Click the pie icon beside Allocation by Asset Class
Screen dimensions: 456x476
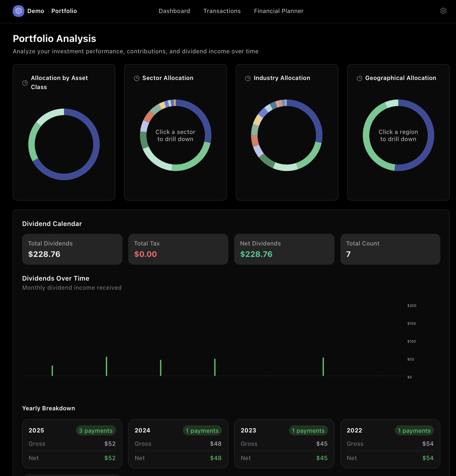(25, 83)
